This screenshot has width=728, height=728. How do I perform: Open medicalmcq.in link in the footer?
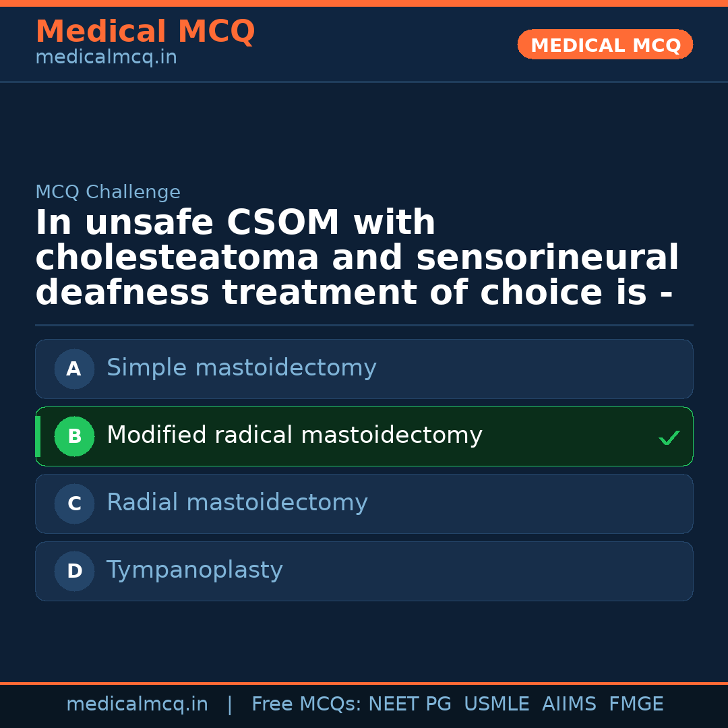[x=137, y=704]
